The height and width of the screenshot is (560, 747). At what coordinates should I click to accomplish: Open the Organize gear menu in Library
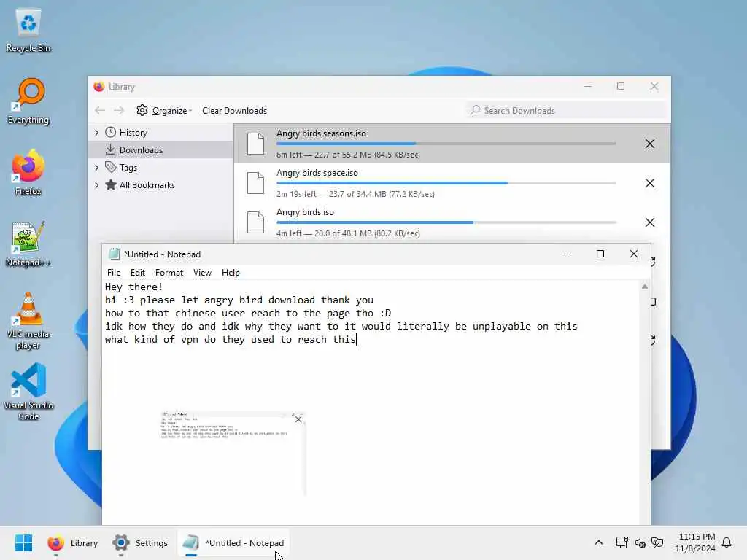pyautogui.click(x=163, y=111)
